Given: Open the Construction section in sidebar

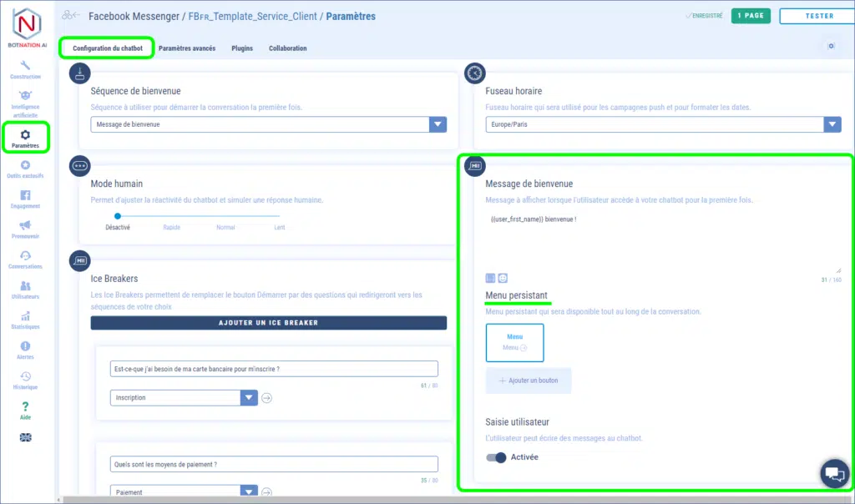Looking at the screenshot, I should point(25,69).
